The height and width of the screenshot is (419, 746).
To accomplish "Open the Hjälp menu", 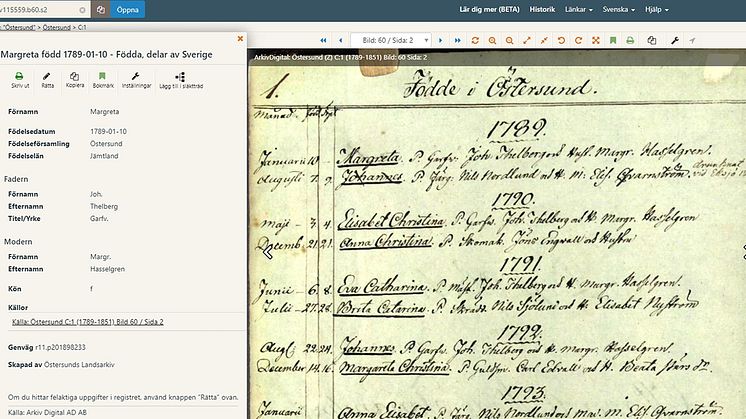I will click(657, 9).
